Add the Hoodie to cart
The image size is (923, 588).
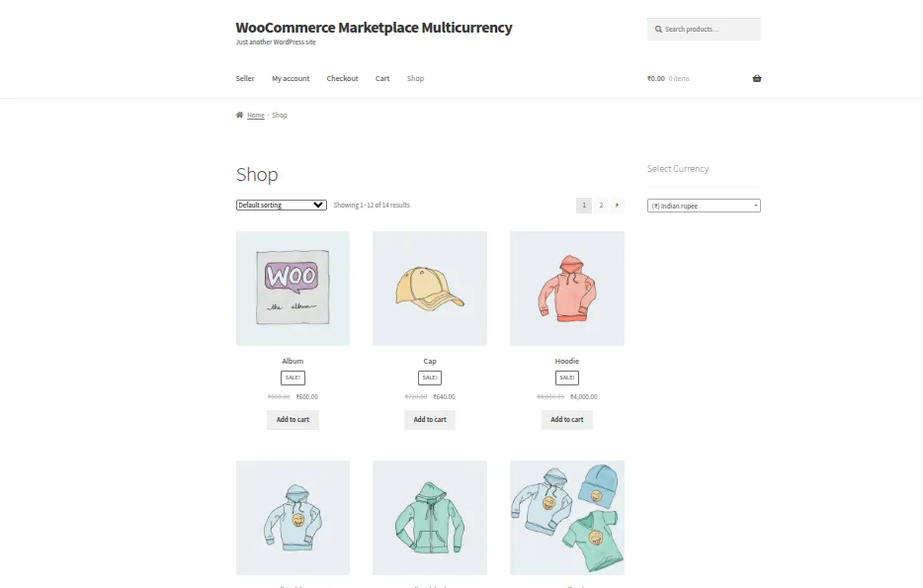click(x=567, y=419)
